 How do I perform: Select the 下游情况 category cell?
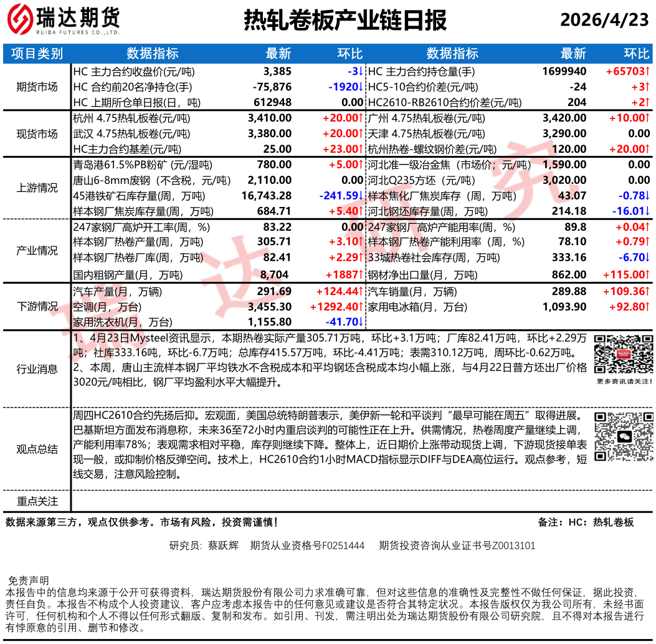tap(37, 306)
